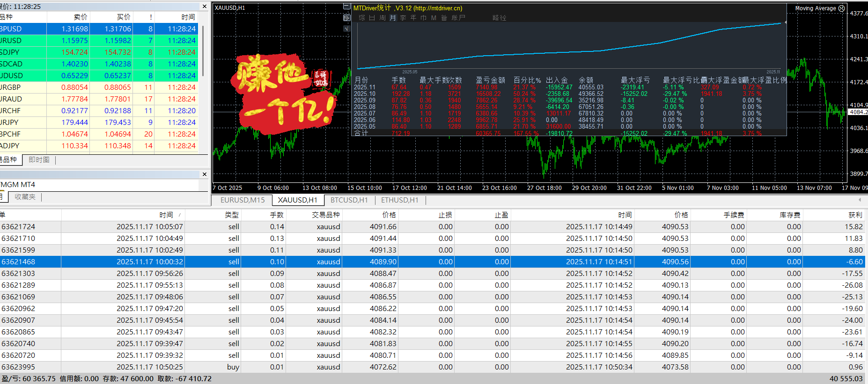Select the 年 yearly tab in MTDriver

(413, 18)
